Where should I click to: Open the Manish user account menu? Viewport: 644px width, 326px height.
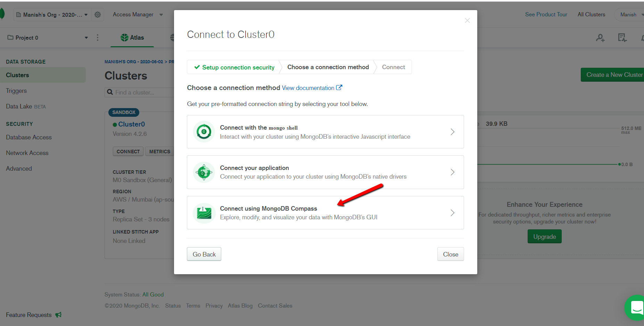tap(630, 15)
